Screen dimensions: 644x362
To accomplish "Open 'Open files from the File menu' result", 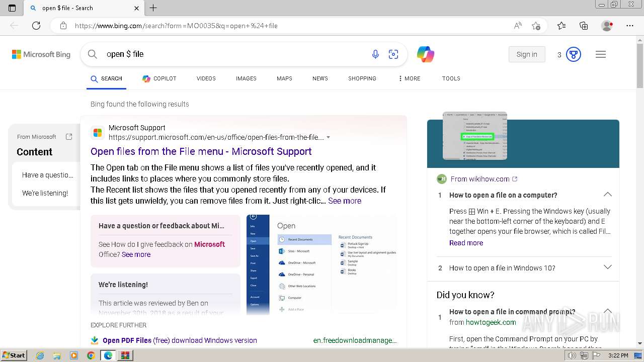I will (201, 151).
